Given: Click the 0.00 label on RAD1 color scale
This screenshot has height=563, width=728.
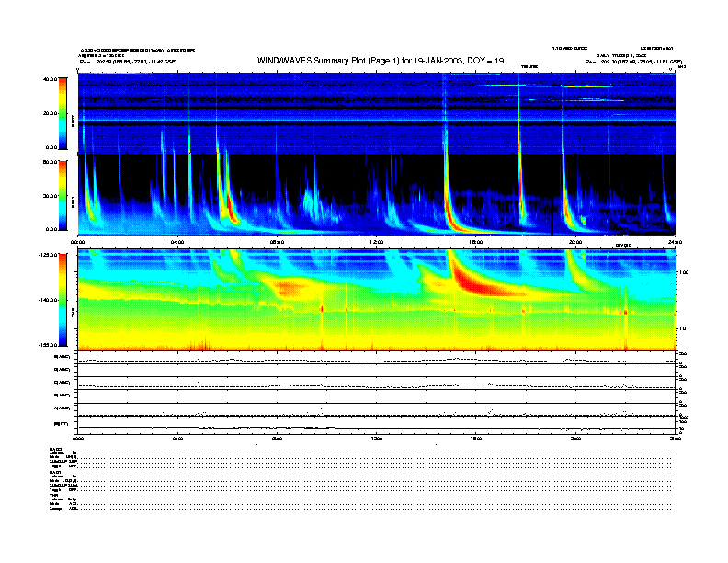Looking at the screenshot, I should 51,229.
